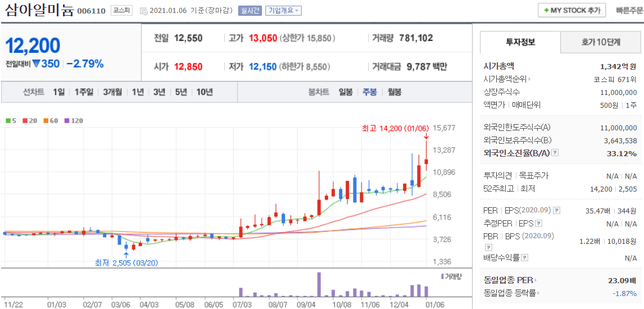Click the 거래량 value 781,102
644x309 pixels.
(x=416, y=38)
